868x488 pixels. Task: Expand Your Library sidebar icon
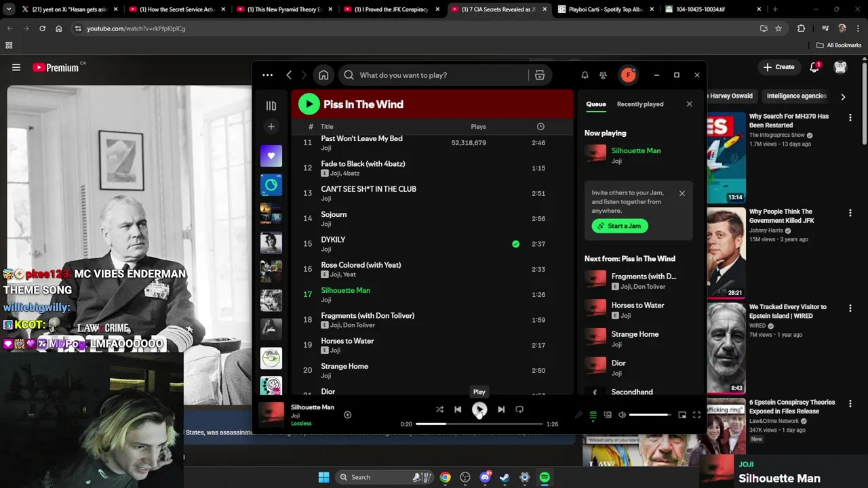(271, 106)
